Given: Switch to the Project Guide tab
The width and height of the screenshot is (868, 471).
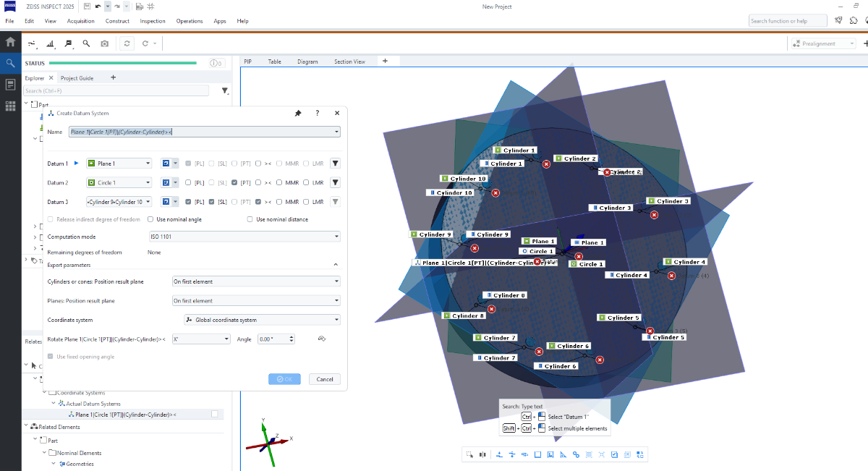Looking at the screenshot, I should 77,77.
